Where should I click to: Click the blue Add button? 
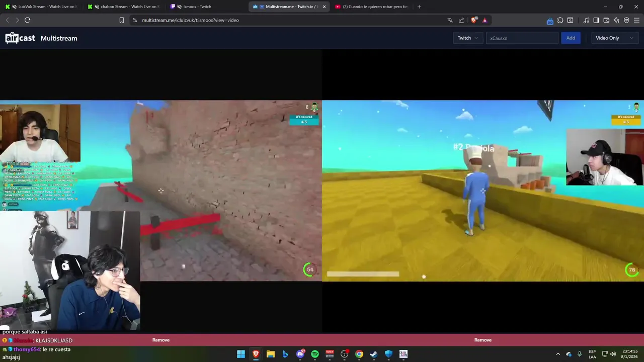571,38
